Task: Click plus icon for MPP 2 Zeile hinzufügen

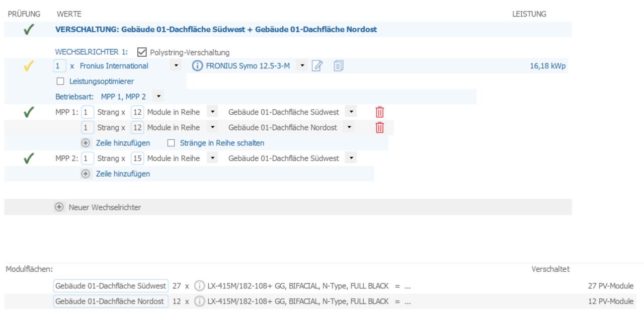Action: [86, 174]
